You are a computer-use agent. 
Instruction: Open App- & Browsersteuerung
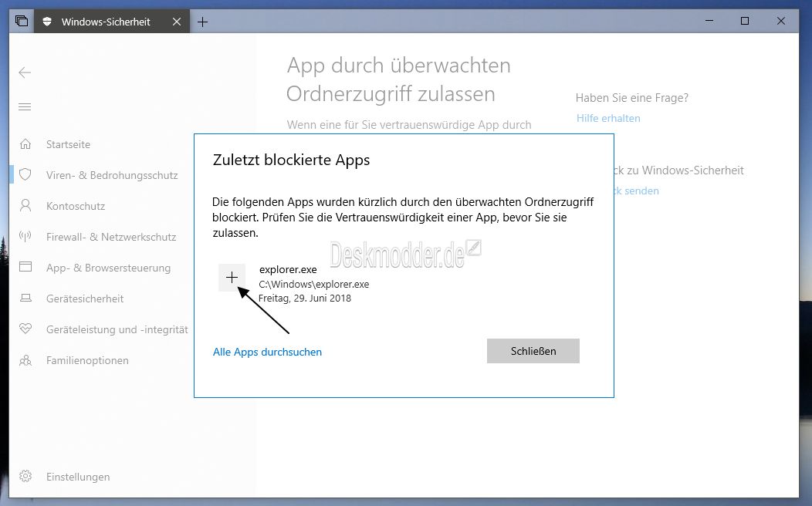tap(108, 268)
